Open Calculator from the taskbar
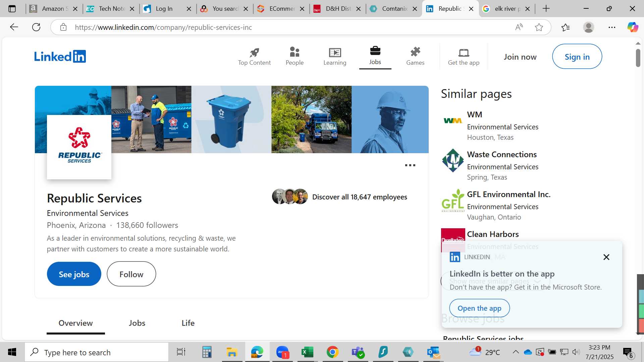The image size is (644, 362). pos(207,352)
